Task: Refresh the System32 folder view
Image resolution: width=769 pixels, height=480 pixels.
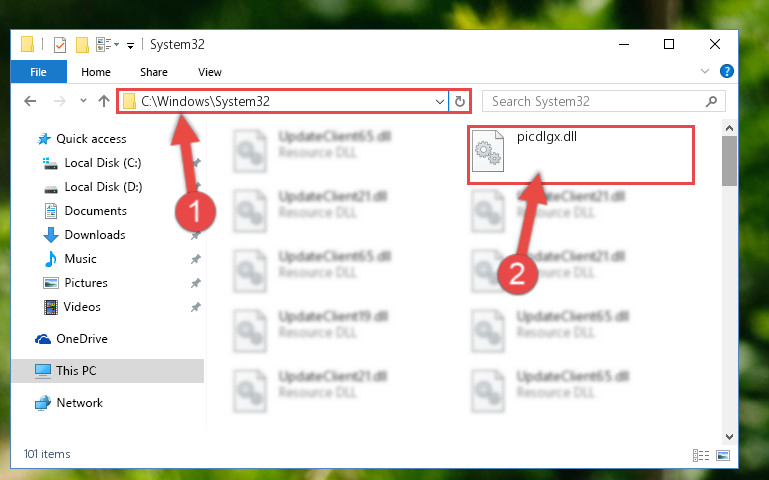Action: pyautogui.click(x=460, y=101)
